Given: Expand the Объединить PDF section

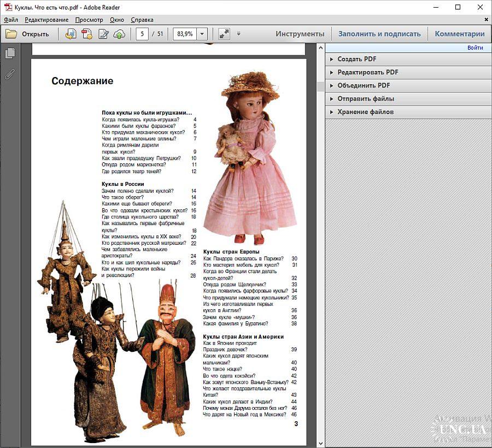Looking at the screenshot, I should click(x=364, y=85).
